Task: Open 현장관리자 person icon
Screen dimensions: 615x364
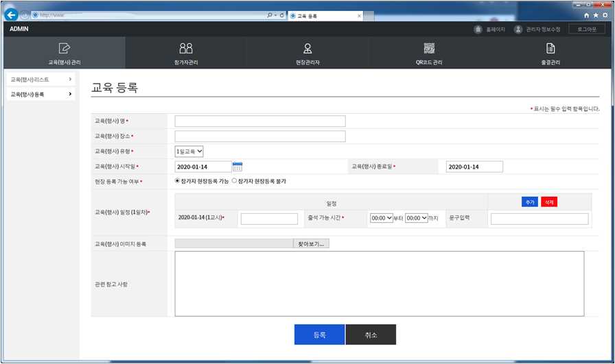Action: pyautogui.click(x=307, y=48)
